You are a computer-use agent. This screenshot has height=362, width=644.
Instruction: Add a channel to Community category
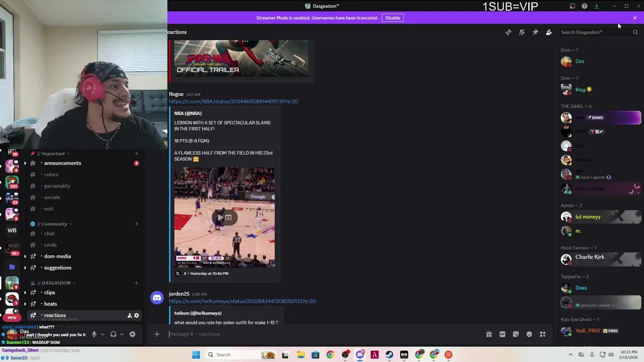pyautogui.click(x=136, y=224)
